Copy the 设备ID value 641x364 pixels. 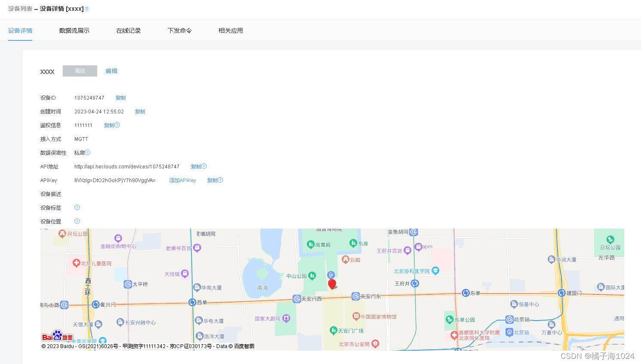(x=121, y=98)
